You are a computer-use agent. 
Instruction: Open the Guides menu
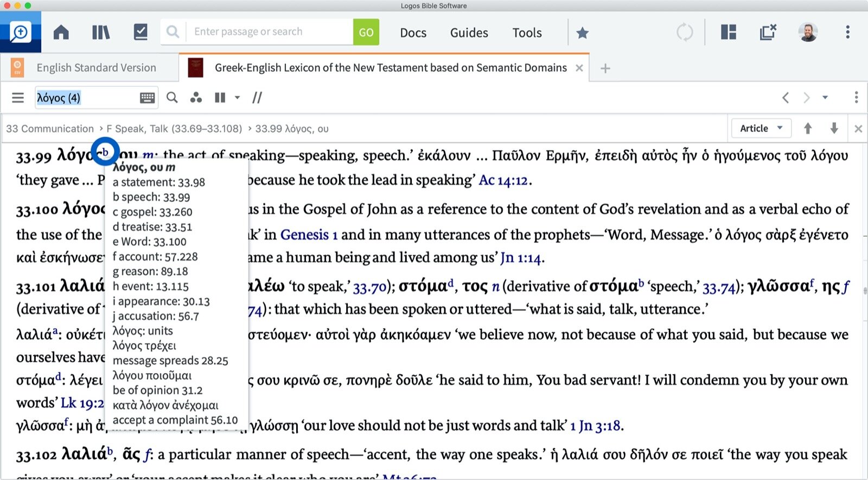469,33
